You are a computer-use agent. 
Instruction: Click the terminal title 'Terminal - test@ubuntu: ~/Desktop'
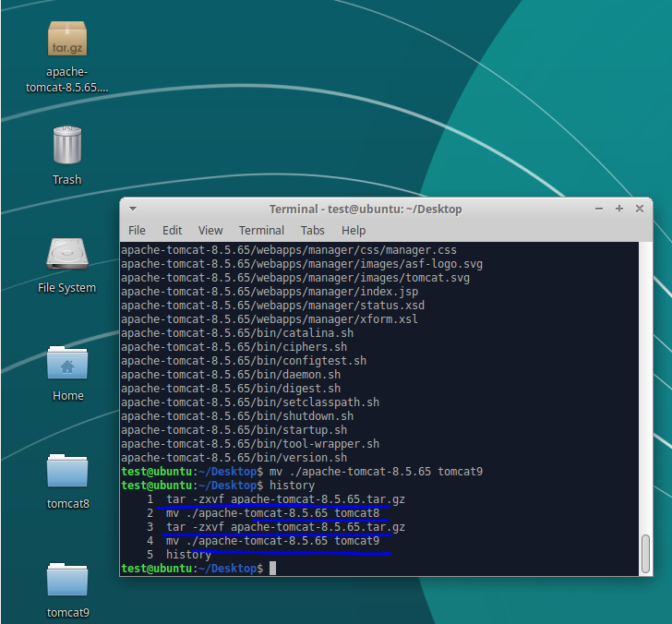(x=366, y=210)
